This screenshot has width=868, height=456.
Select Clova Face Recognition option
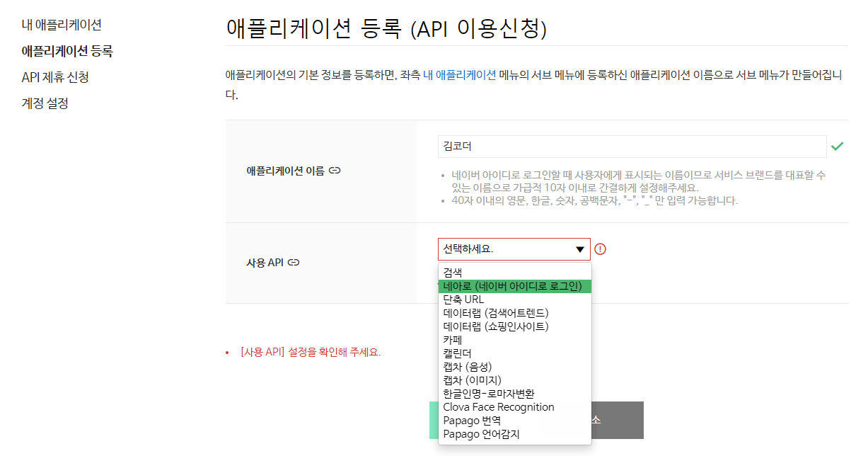coord(515,407)
